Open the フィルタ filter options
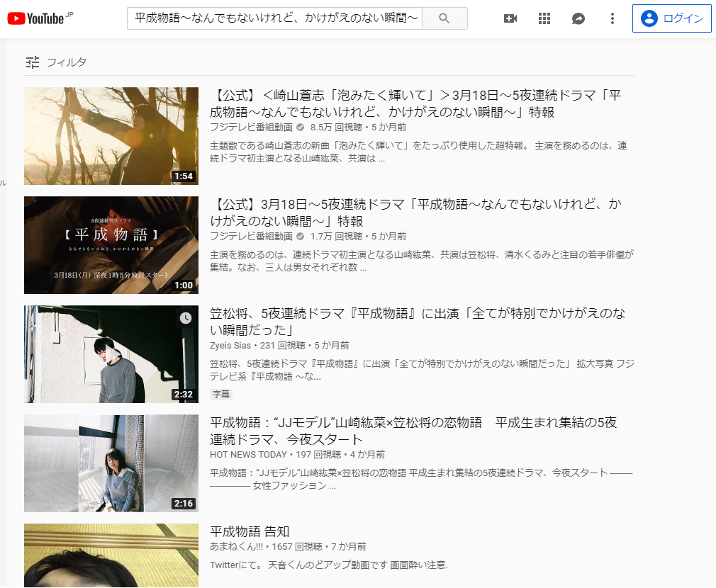The height and width of the screenshot is (588, 716). pos(56,62)
